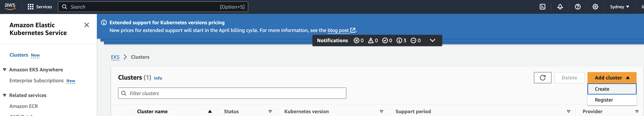Check error count in Notifications bar
The width and height of the screenshot is (644, 116).
pos(358,40)
